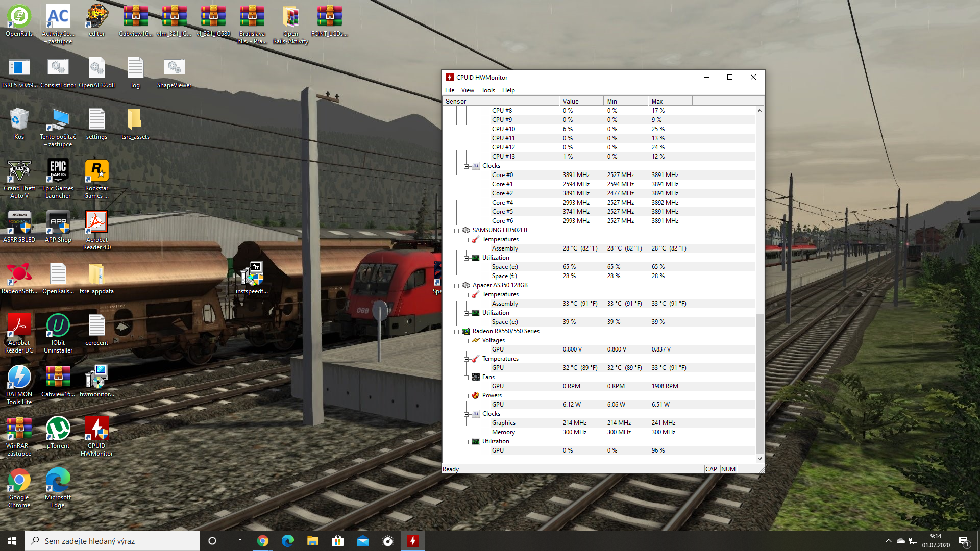Click the Windows search box
980x551 pixels.
[x=112, y=541]
